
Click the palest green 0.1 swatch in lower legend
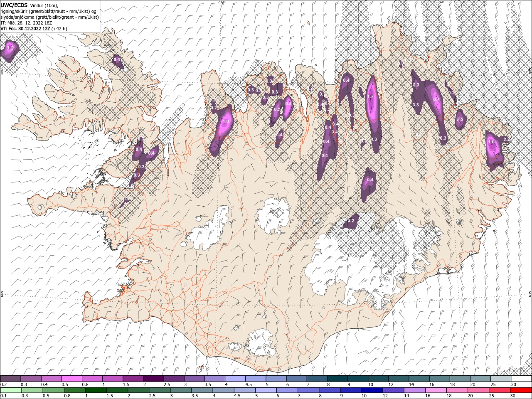pos(11,390)
